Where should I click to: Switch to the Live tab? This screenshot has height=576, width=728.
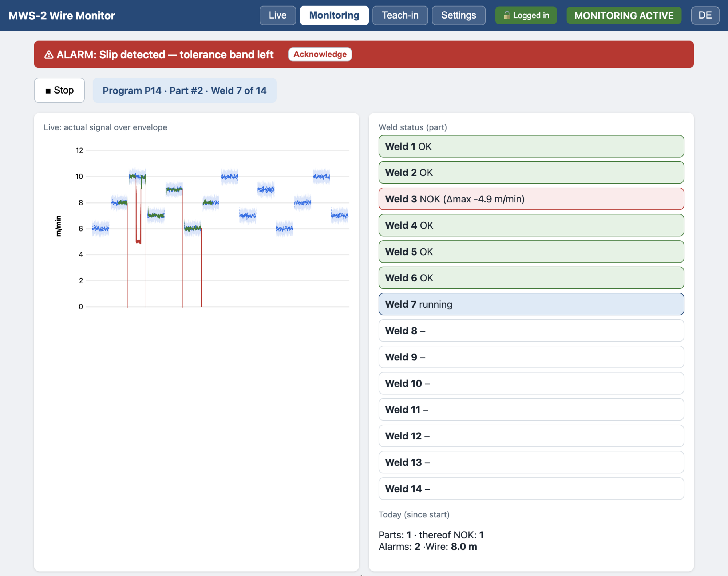tap(278, 15)
